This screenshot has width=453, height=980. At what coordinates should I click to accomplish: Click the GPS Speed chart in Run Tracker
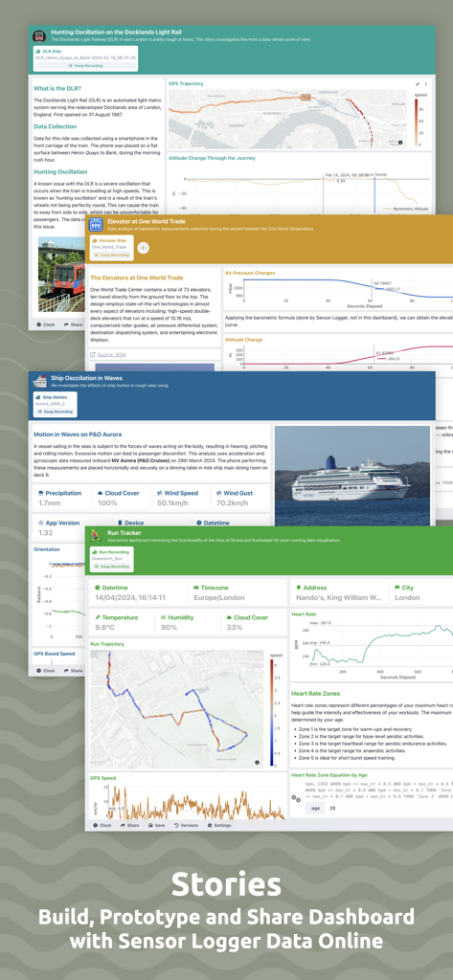pyautogui.click(x=188, y=801)
